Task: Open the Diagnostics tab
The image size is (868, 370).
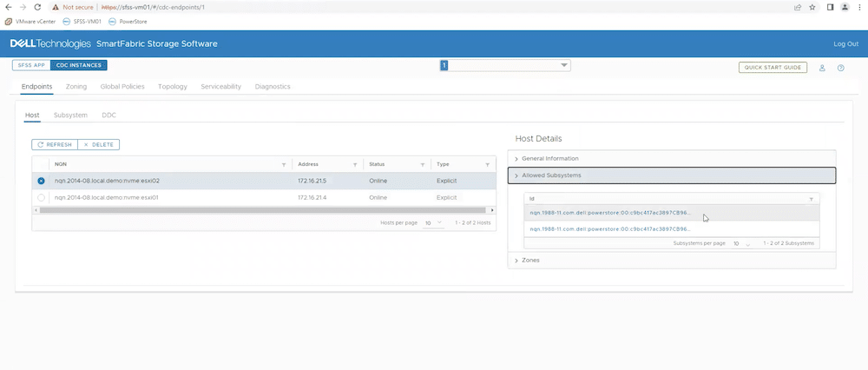Action: [x=273, y=86]
